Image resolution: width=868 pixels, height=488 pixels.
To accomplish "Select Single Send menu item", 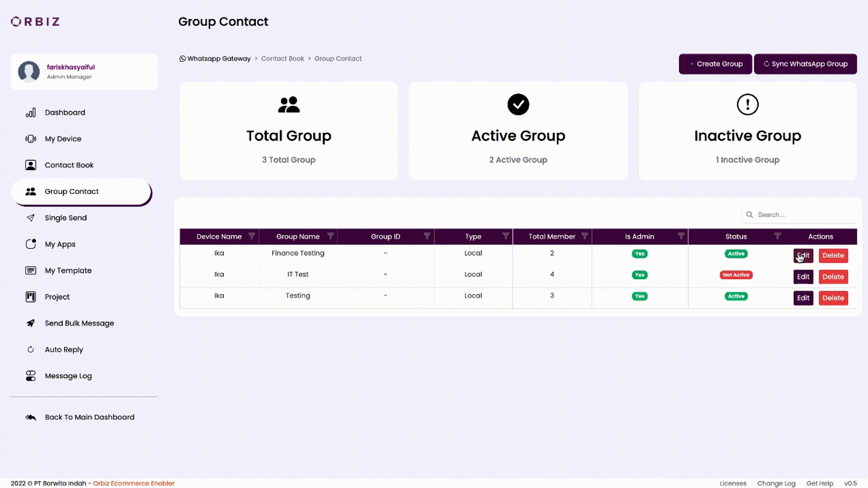I will coord(66,217).
